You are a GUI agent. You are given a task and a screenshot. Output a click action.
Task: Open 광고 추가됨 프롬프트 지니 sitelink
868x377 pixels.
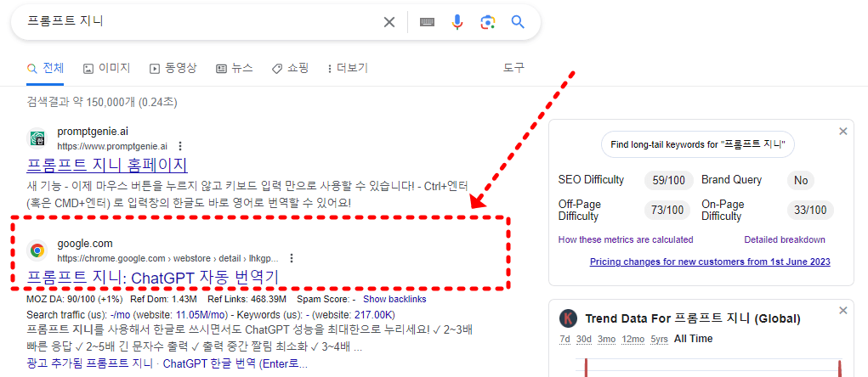coord(89,364)
